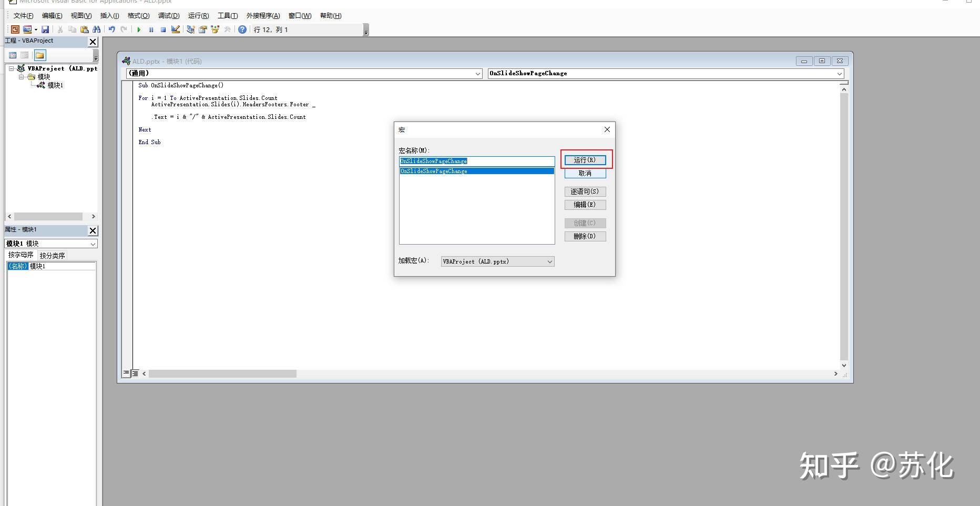The height and width of the screenshot is (506, 980).
Task: Click the 逐语句(S) button
Action: 585,191
